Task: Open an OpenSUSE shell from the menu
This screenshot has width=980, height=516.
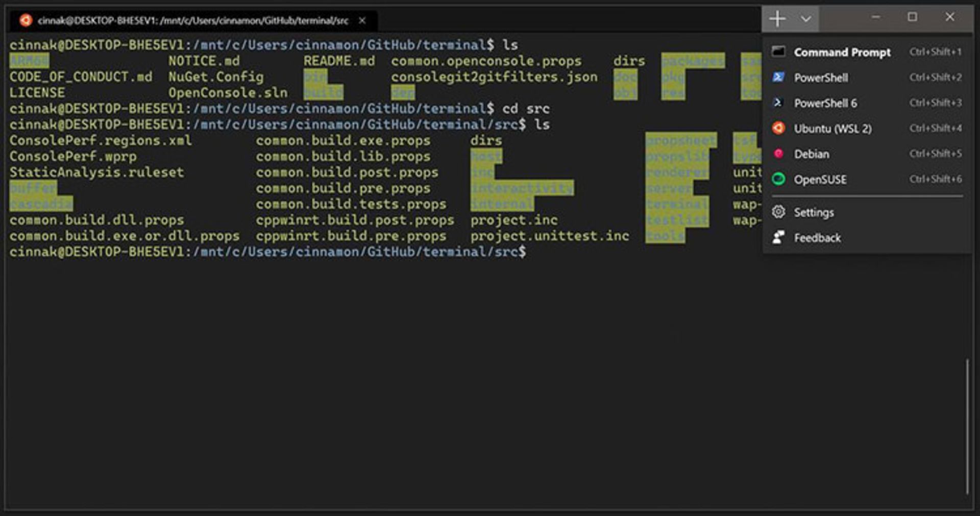Action: point(820,179)
